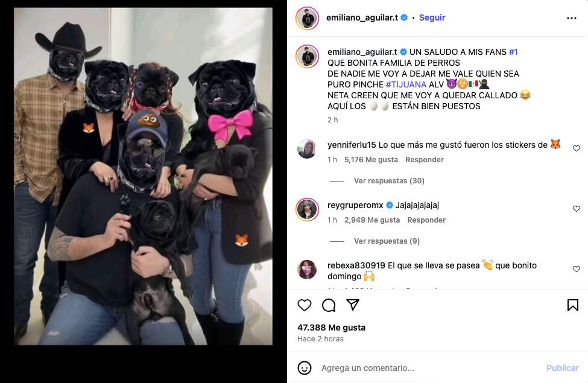Open comments with the speech bubble icon

point(329,305)
